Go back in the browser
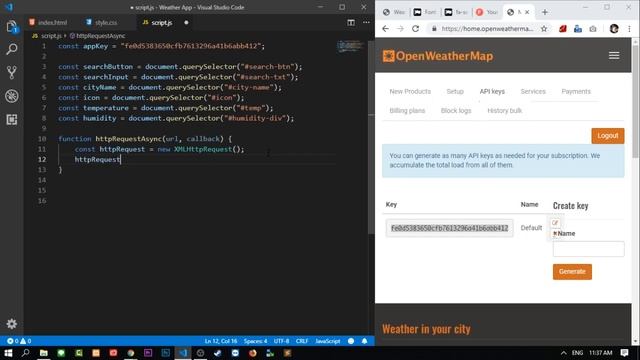640x360 pixels. click(x=385, y=29)
